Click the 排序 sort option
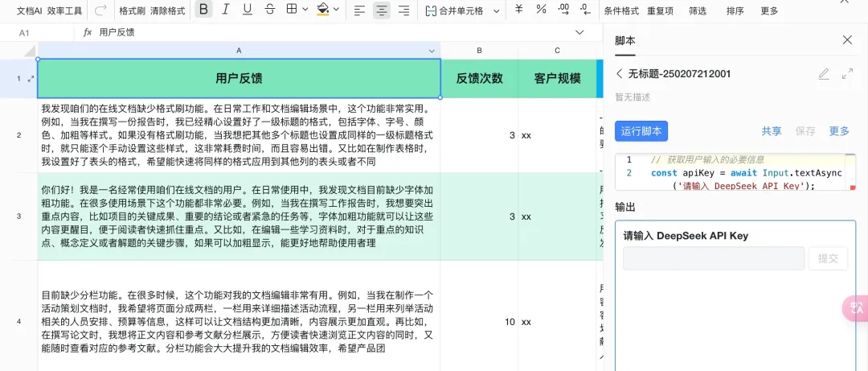 tap(735, 10)
